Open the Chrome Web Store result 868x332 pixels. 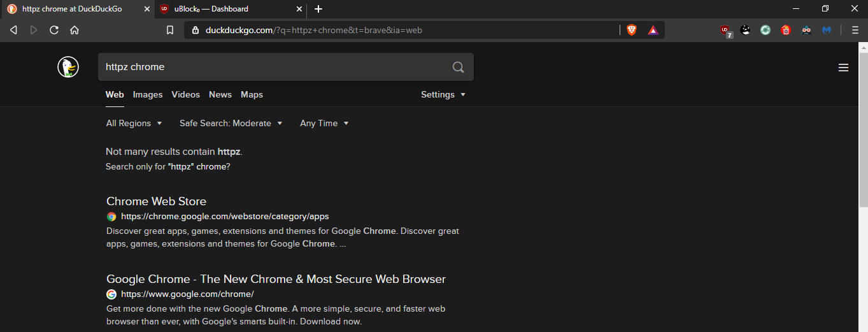[156, 201]
